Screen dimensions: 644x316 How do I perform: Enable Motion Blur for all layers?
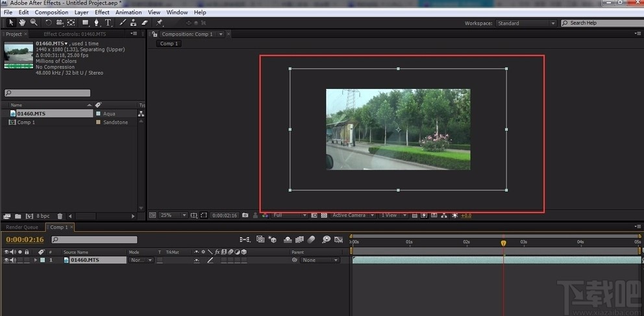(311, 239)
